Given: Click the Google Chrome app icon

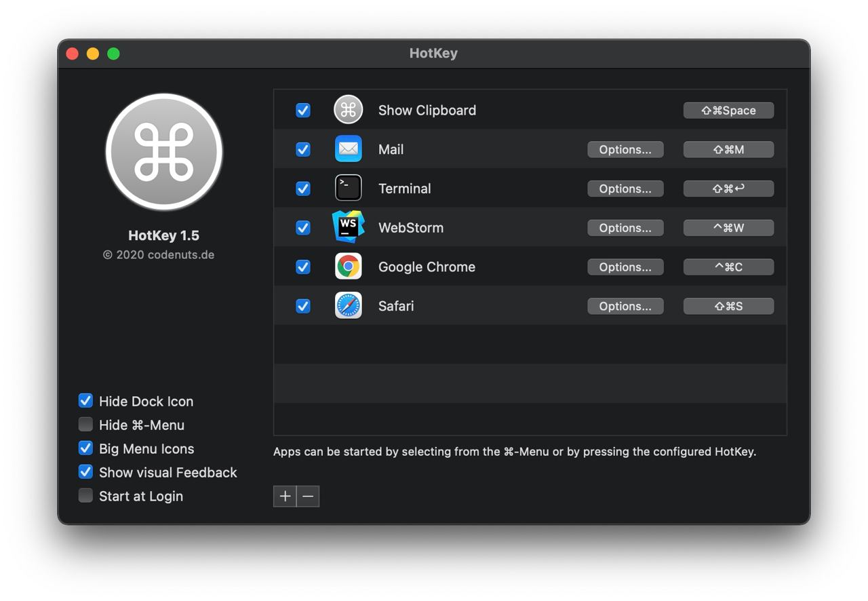Looking at the screenshot, I should pos(349,267).
